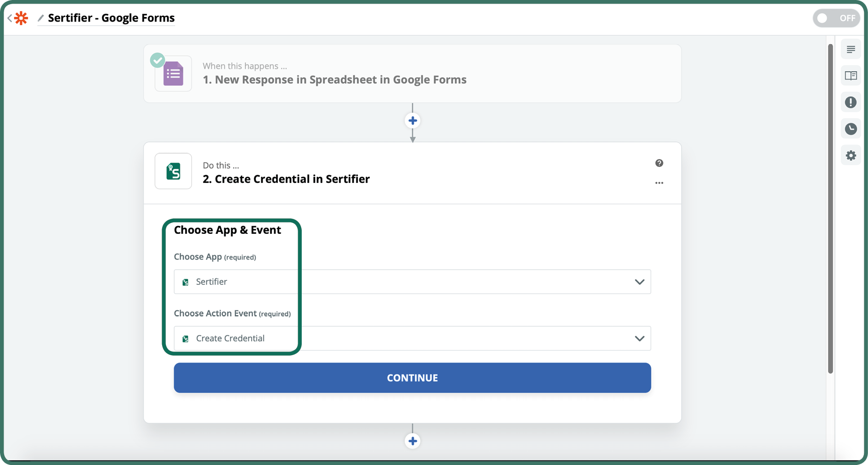
Task: Open the Google Forms trigger step icon
Action: 173,74
